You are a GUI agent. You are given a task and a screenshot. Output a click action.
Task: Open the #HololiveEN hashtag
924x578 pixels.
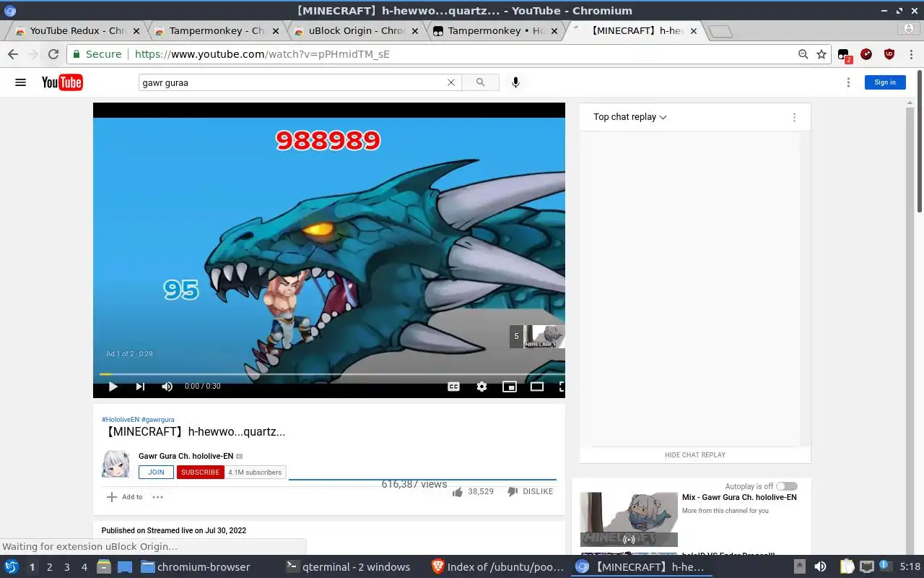click(121, 420)
